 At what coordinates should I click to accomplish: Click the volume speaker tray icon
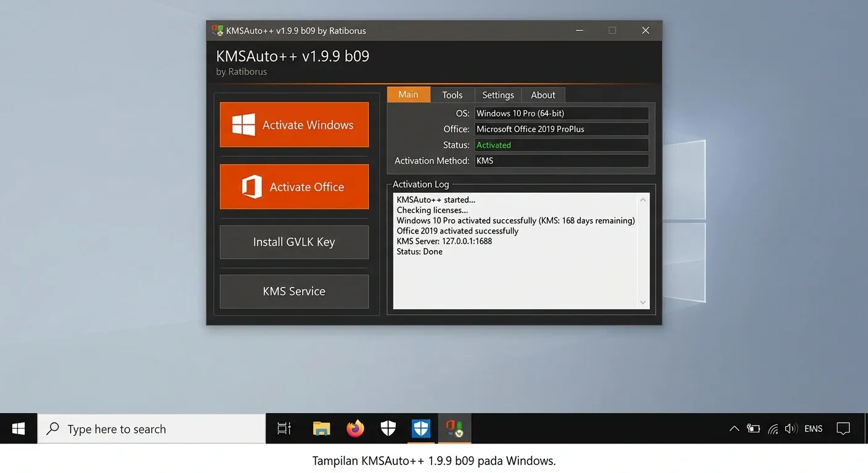[792, 429]
